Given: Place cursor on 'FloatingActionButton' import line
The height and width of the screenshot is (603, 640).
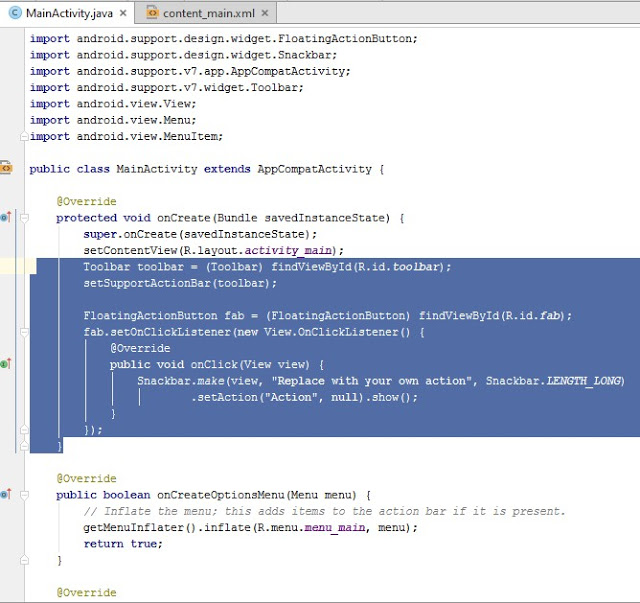Looking at the screenshot, I should pos(224,39).
